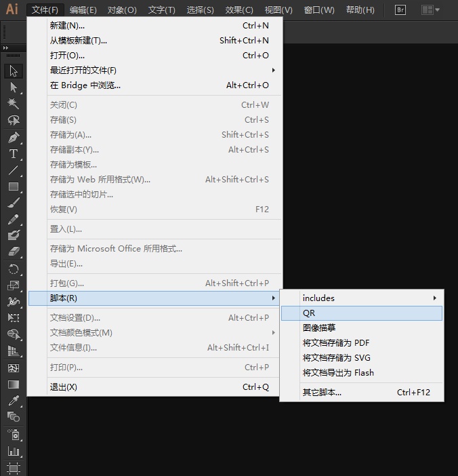Screen dimensions: 458x476
Task: Open the 窗口(W) menu
Action: tap(319, 10)
